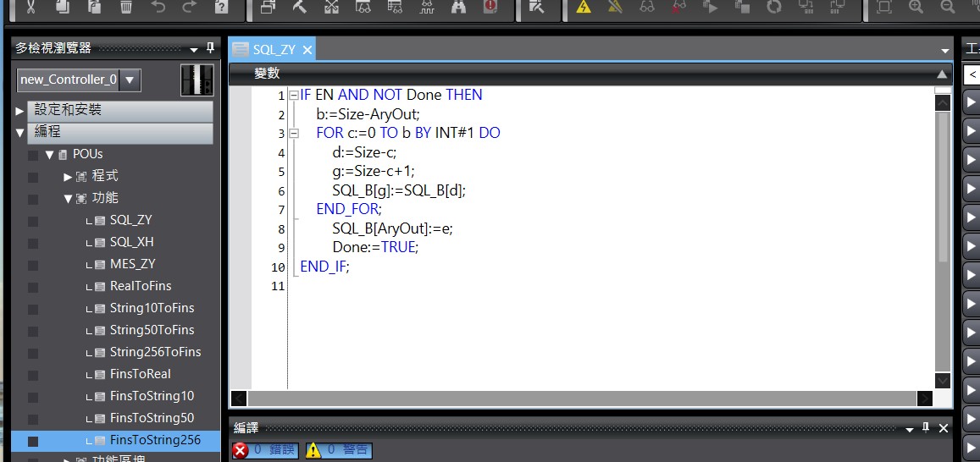Click the 0 錯誤 errors filter button
The width and height of the screenshot is (980, 462).
pyautogui.click(x=264, y=450)
